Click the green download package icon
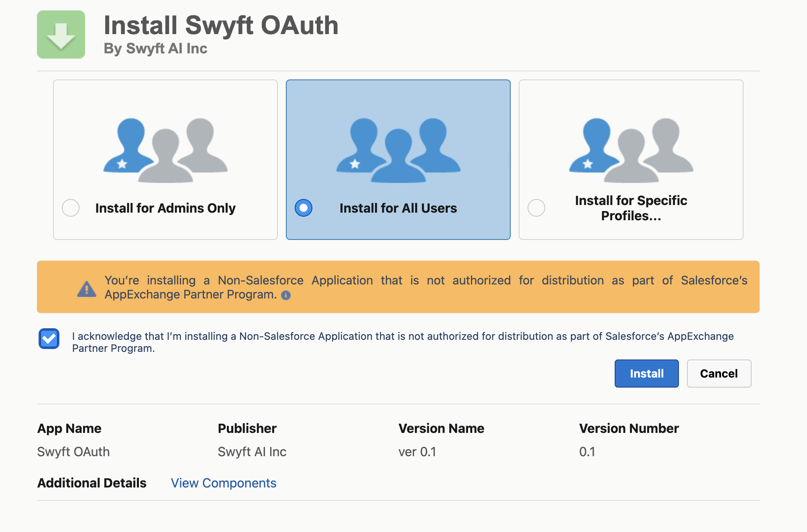The height and width of the screenshot is (532, 807). (61, 35)
